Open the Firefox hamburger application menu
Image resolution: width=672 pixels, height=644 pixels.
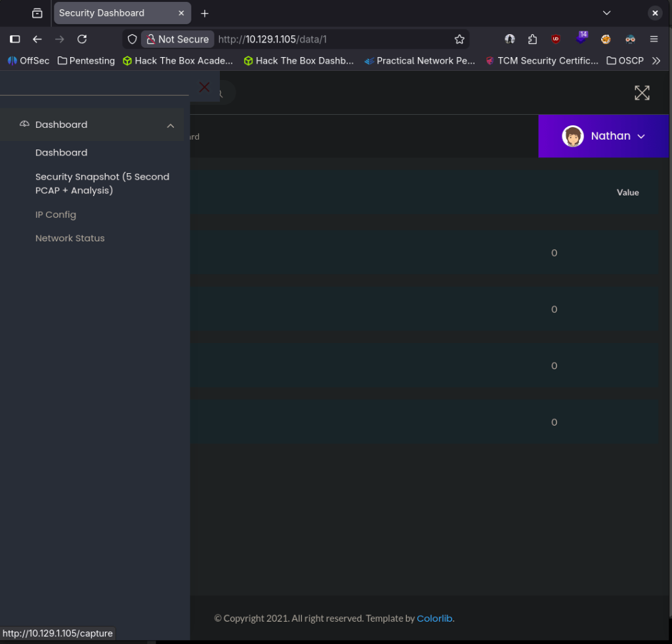point(654,39)
